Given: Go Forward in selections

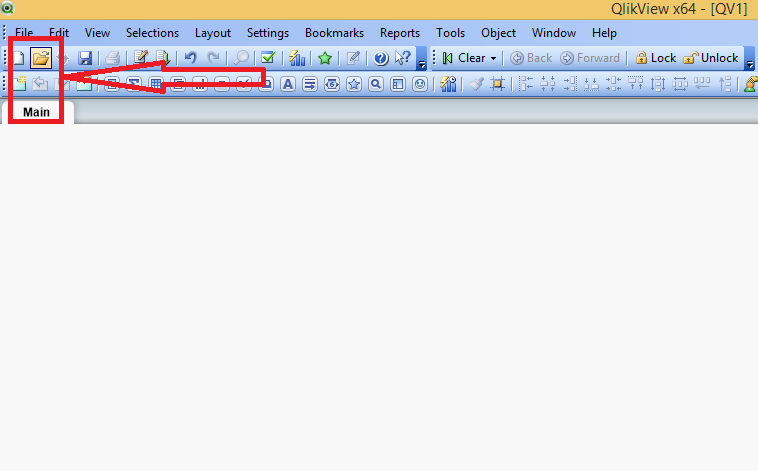Looking at the screenshot, I should 590,58.
